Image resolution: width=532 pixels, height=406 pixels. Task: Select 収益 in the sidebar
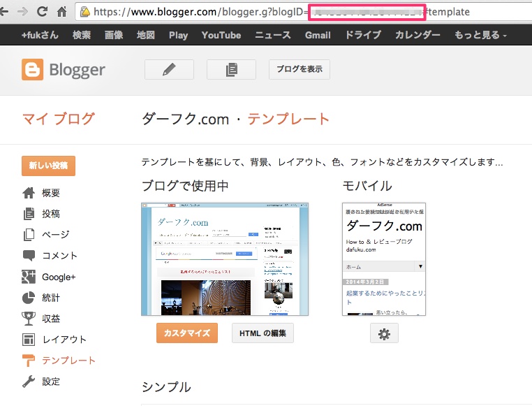(x=51, y=319)
